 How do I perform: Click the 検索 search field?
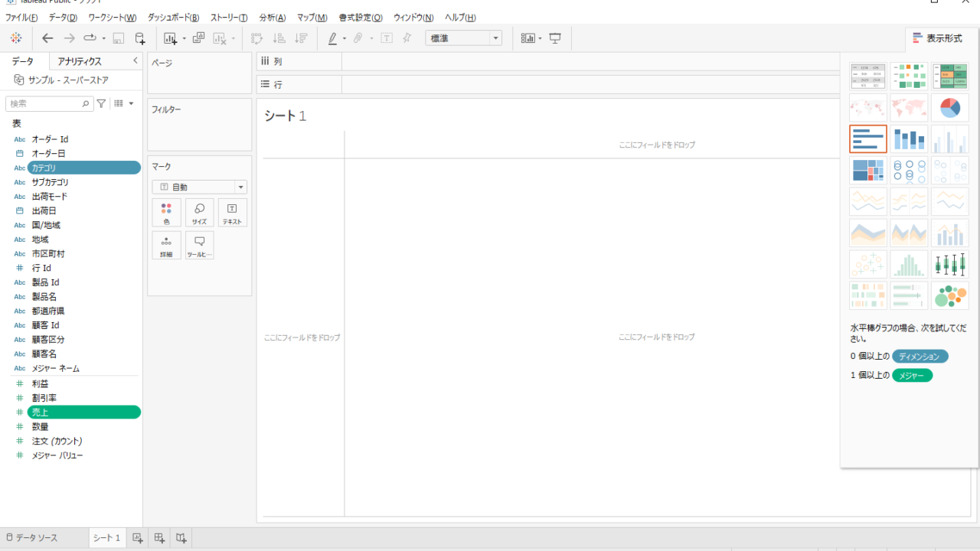(x=49, y=103)
